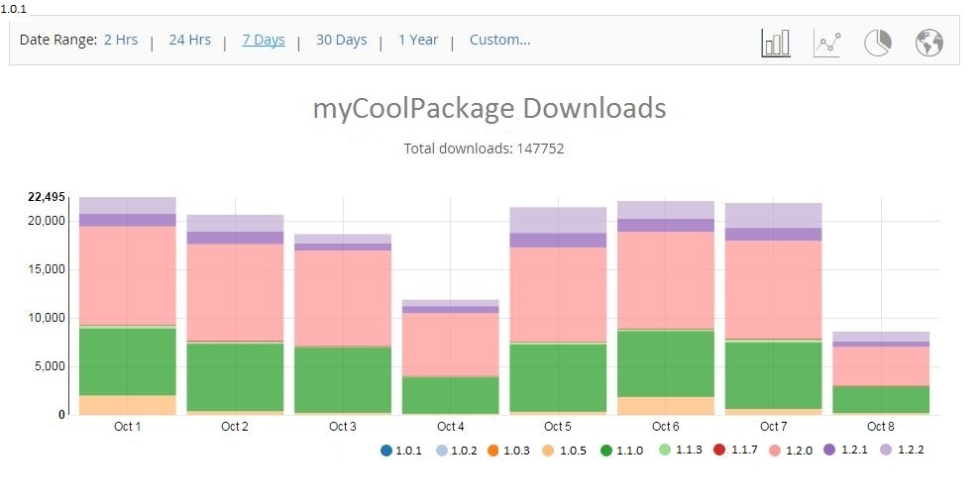Toggle version 1.1.7 legend marker

pyautogui.click(x=737, y=451)
